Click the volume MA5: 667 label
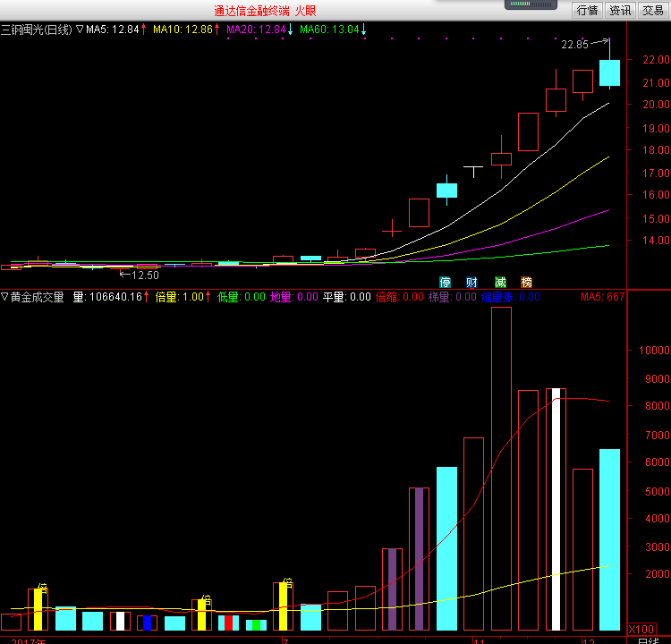Screen dimensions: 671x644 click(602, 297)
